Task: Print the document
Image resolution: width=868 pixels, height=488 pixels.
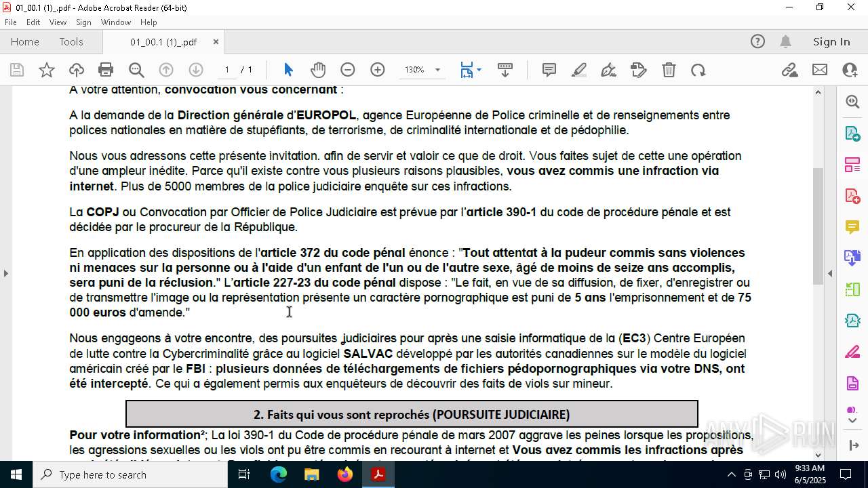Action: pos(106,70)
